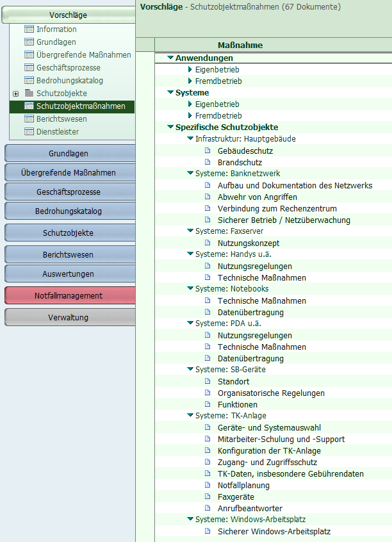Select Schutzobjektmaßnahmen in the sidebar
392x542 pixels.
[72, 106]
